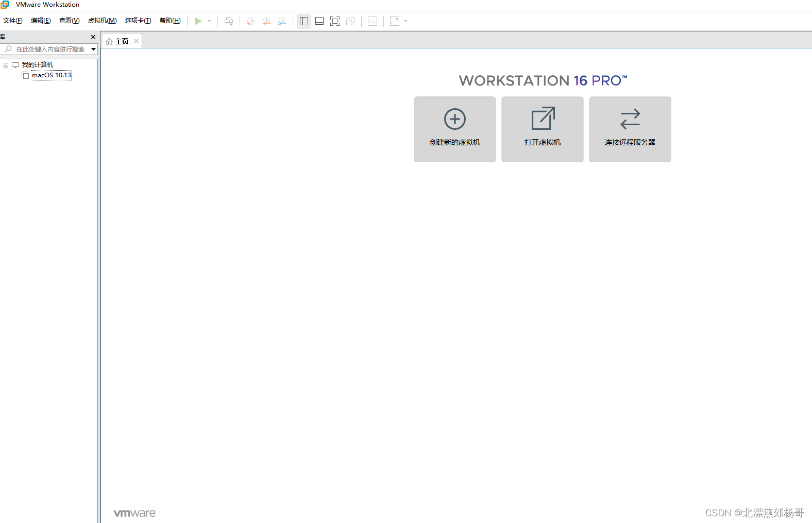This screenshot has height=523, width=812.
Task: Click 打开虚拟机 button
Action: point(543,129)
